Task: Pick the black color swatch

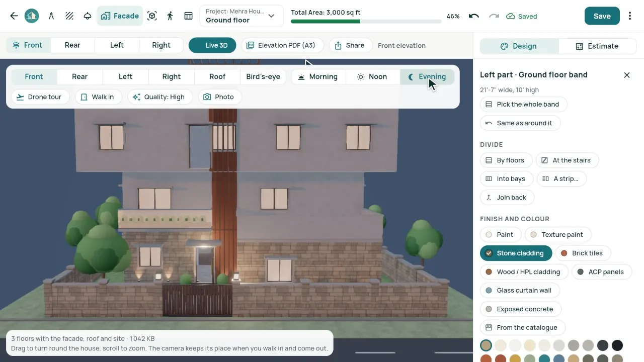Action: coord(617,345)
